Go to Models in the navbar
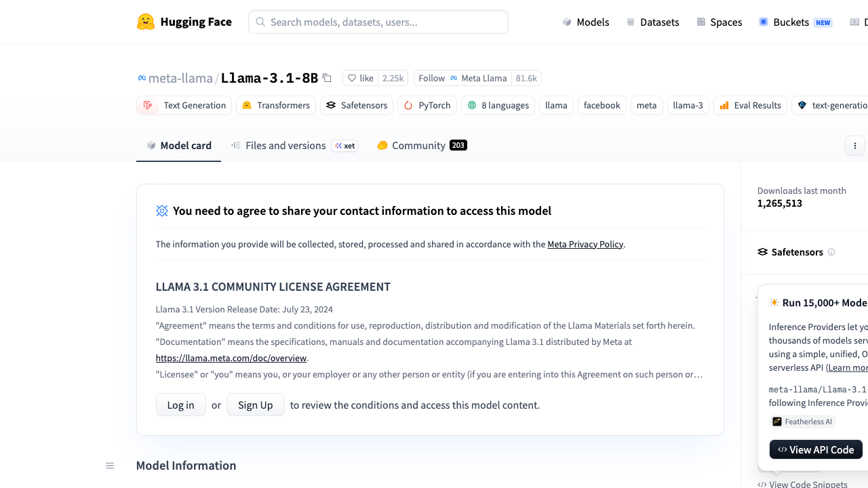 coord(586,22)
